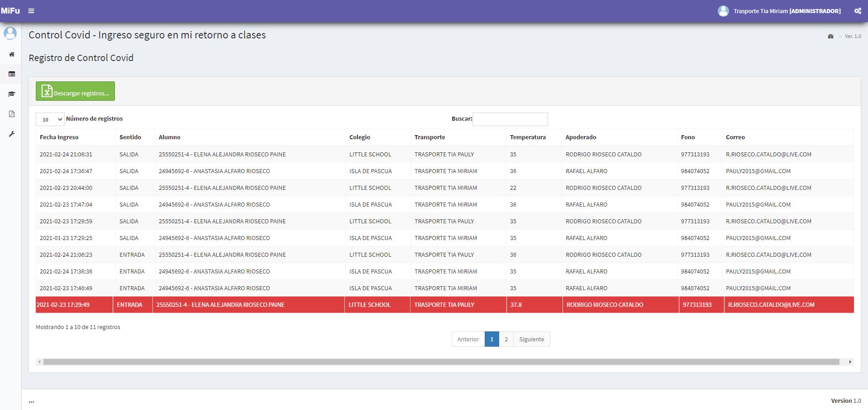Screen dimensions: 868x410
Task: Open the settings gears icon top right
Action: point(858,11)
